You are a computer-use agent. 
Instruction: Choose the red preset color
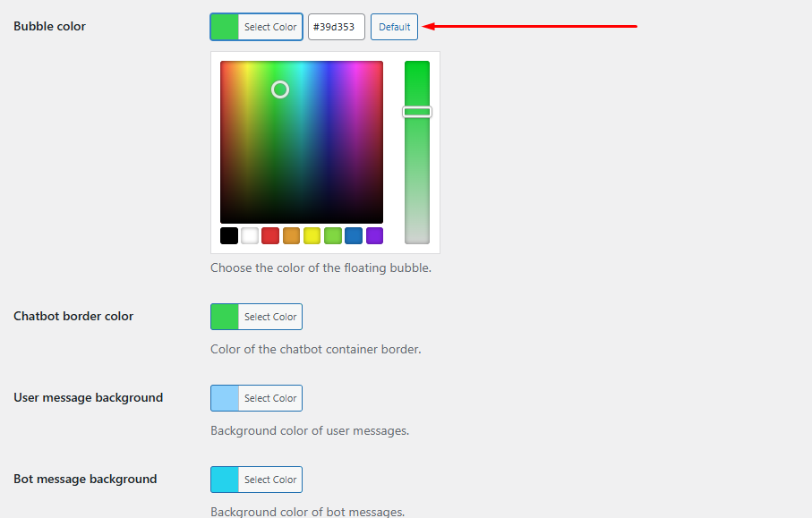click(269, 235)
